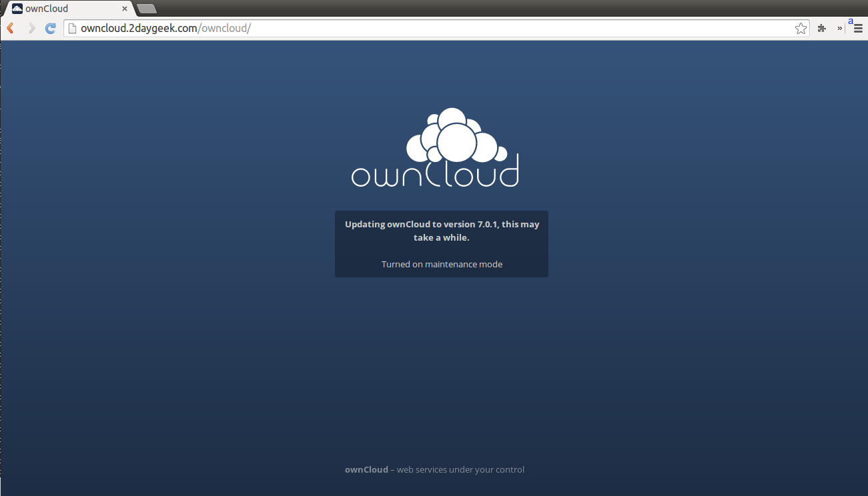Screen dimensions: 868x496
Task: Click the ownCloud cloud logo
Action: click(x=435, y=147)
